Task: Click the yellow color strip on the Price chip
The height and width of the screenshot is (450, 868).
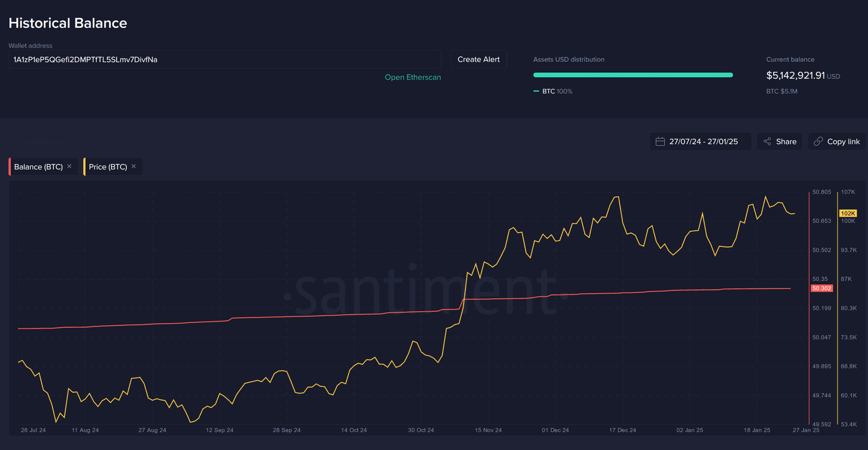Action: pyautogui.click(x=84, y=167)
